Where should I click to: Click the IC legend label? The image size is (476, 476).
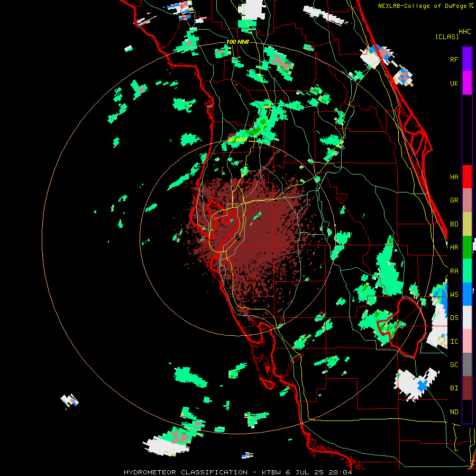[454, 342]
